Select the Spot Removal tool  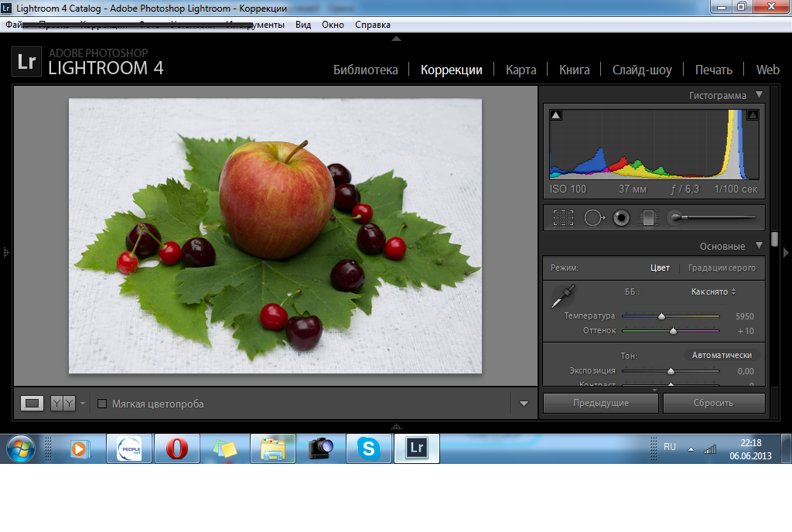593,218
